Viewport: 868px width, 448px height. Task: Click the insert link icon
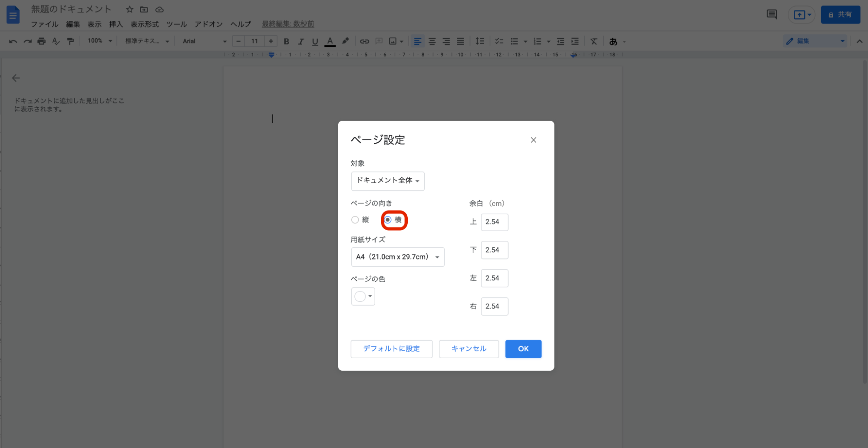[364, 41]
